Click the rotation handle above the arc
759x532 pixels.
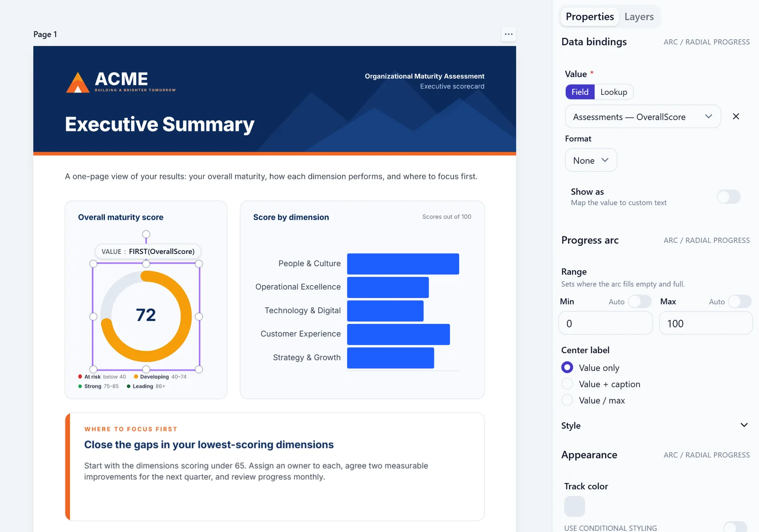tap(146, 234)
